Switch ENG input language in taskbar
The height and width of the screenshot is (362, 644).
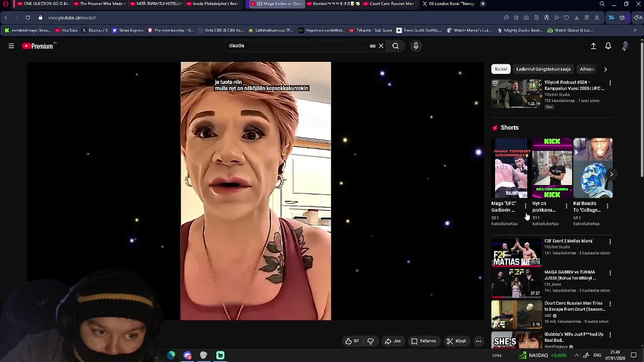coord(597,355)
